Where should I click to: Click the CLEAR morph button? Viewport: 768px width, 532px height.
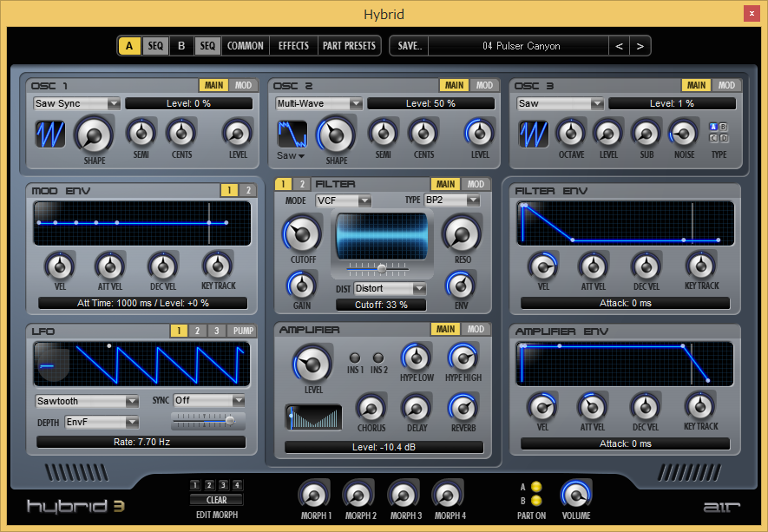click(216, 500)
